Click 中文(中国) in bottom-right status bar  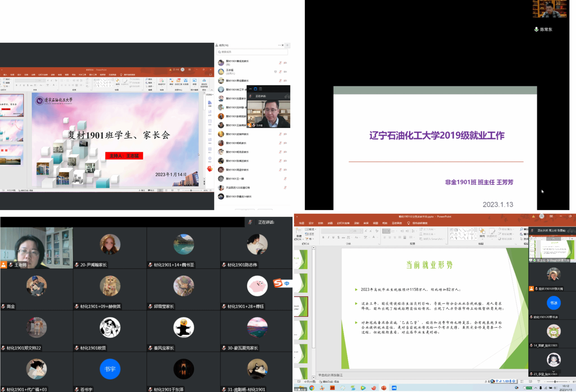(310, 382)
